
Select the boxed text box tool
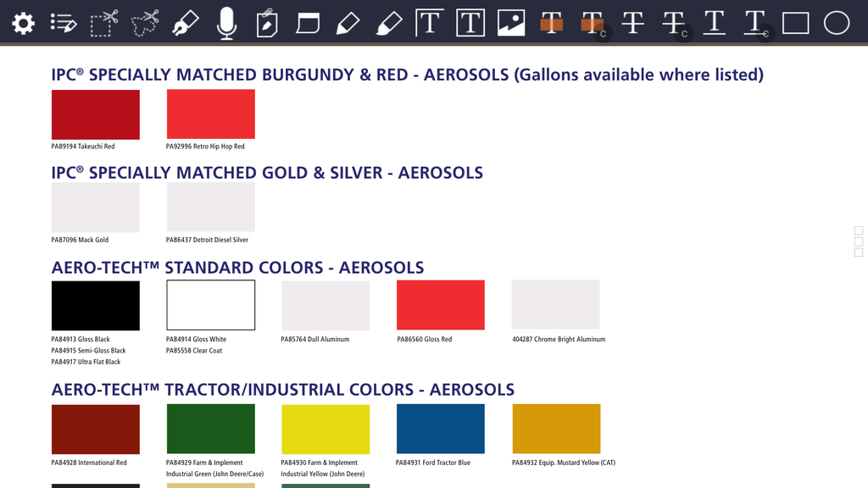tap(470, 23)
